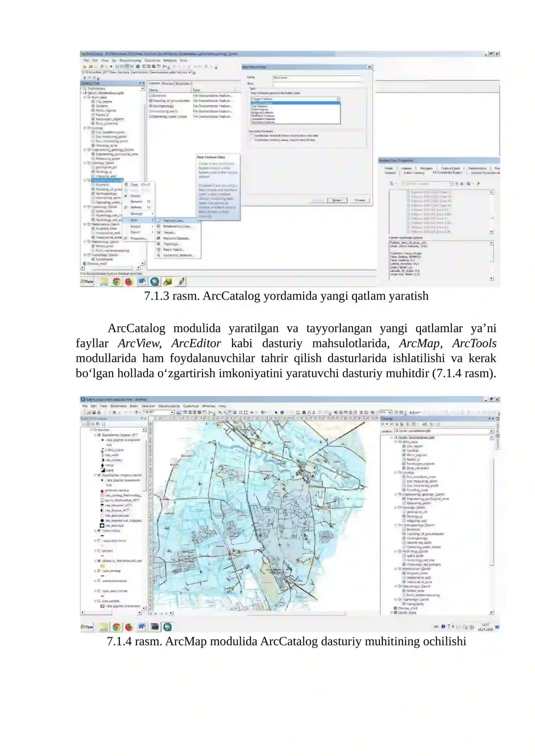
Task: Click the ArcCatalog cabinet icon in upper taskbar
Action: (168, 282)
